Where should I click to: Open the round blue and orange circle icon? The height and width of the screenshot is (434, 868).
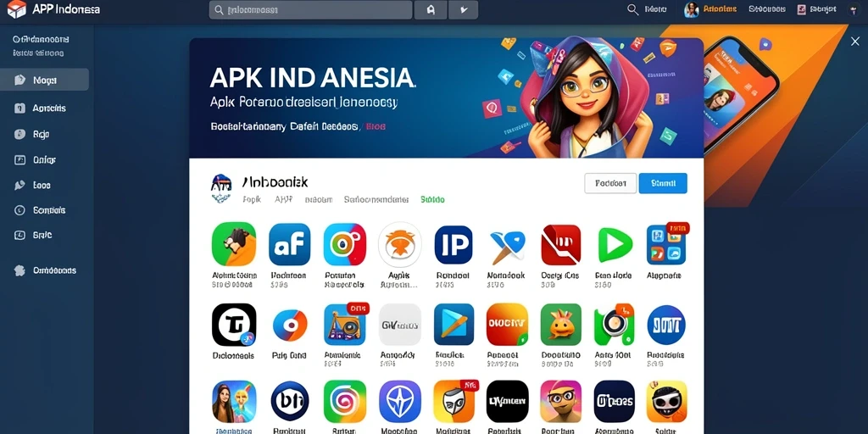pos(290,325)
